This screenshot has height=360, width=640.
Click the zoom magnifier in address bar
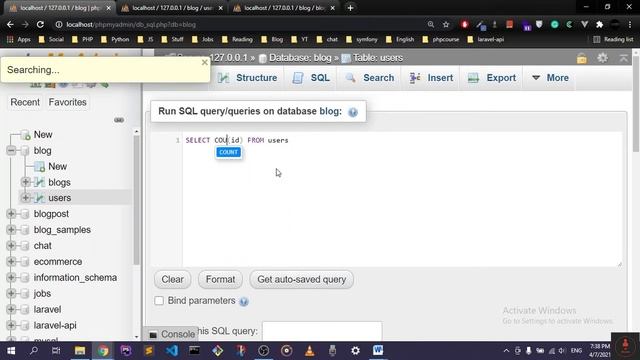[431, 24]
